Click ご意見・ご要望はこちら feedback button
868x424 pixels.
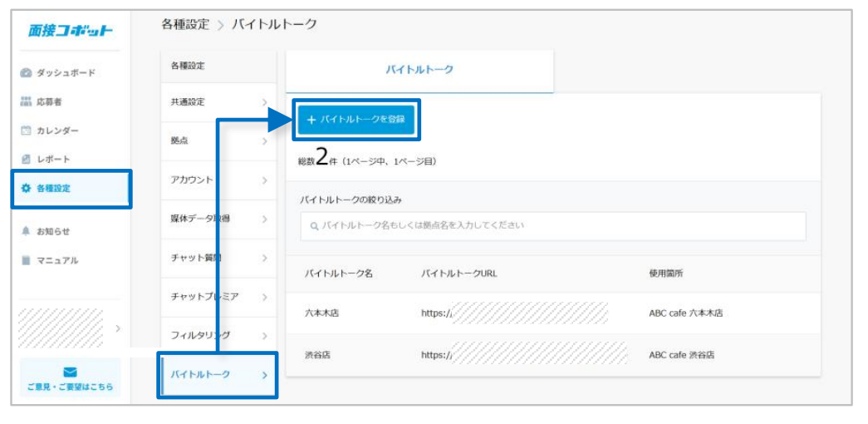(71, 377)
